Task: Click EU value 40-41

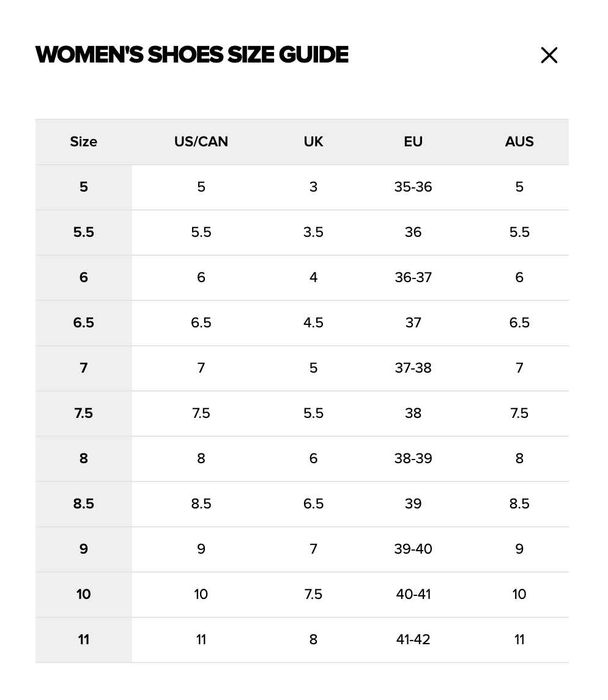Action: click(x=413, y=594)
